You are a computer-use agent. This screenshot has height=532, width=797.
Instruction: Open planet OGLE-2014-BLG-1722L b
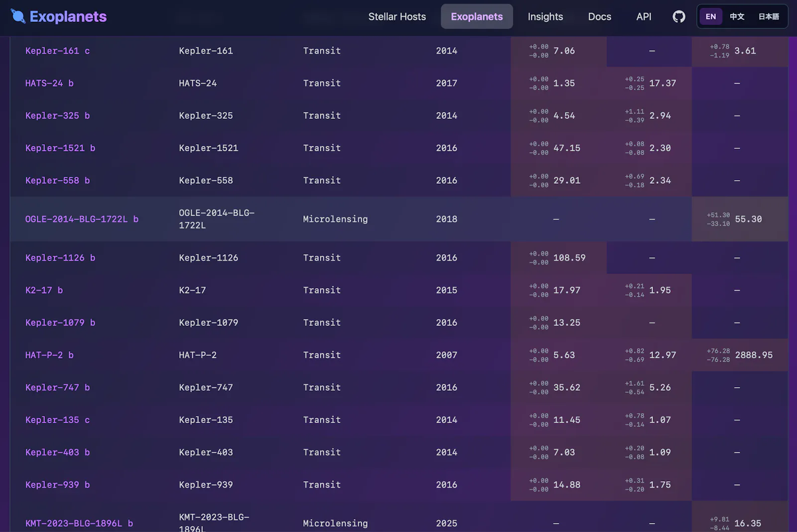(x=82, y=219)
